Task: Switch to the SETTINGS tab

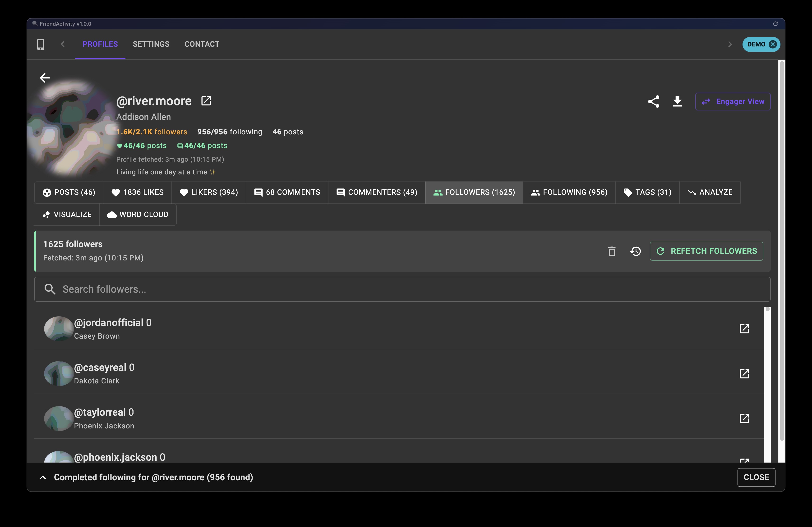Action: [151, 44]
